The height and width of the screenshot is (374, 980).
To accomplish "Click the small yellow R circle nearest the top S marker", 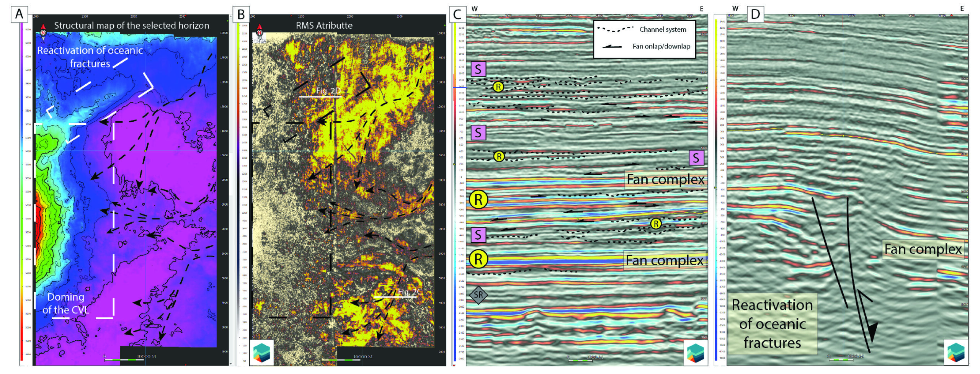I will pyautogui.click(x=498, y=87).
